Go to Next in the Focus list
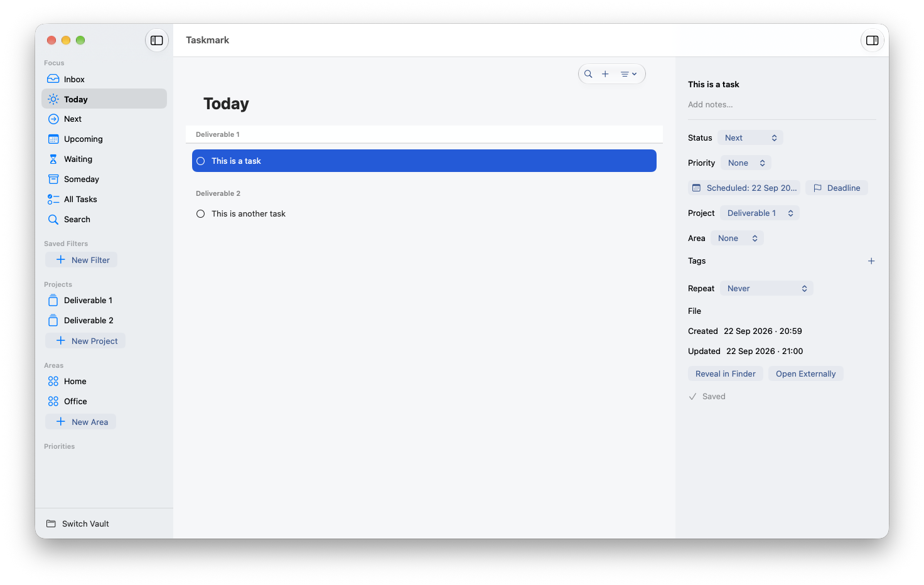Image resolution: width=924 pixels, height=585 pixels. [x=104, y=119]
